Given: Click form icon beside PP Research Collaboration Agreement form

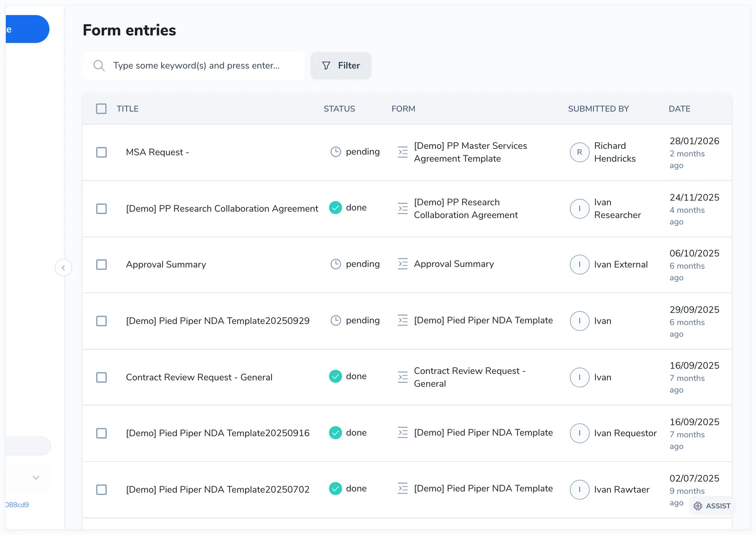Looking at the screenshot, I should point(403,208).
